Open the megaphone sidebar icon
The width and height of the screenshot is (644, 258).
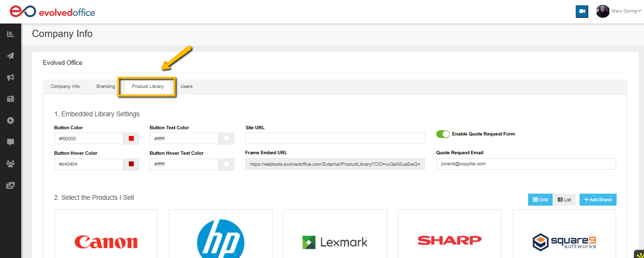[10, 77]
